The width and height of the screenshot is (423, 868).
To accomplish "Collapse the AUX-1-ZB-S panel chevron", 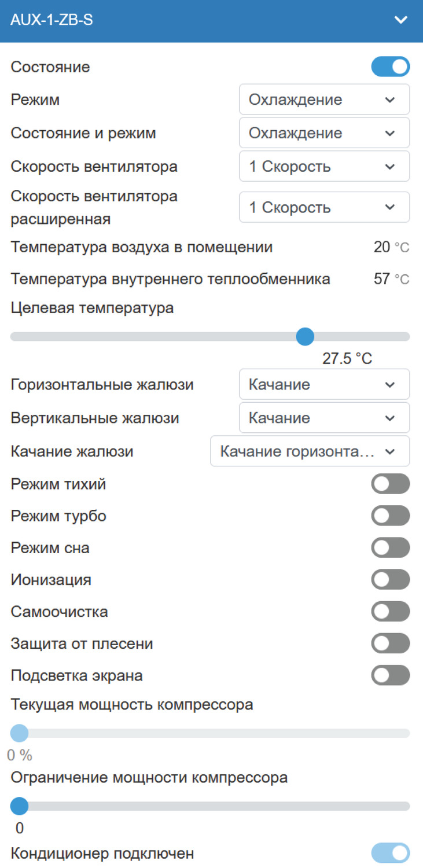I will pyautogui.click(x=400, y=20).
